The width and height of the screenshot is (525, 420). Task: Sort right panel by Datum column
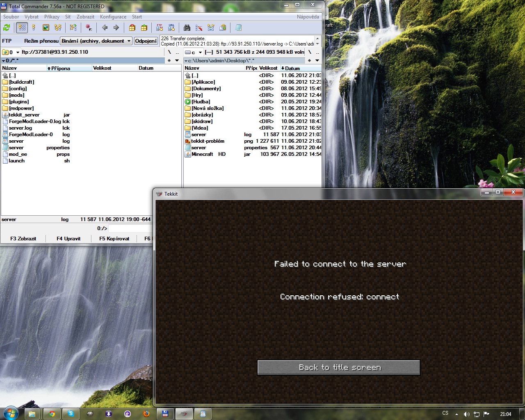301,68
